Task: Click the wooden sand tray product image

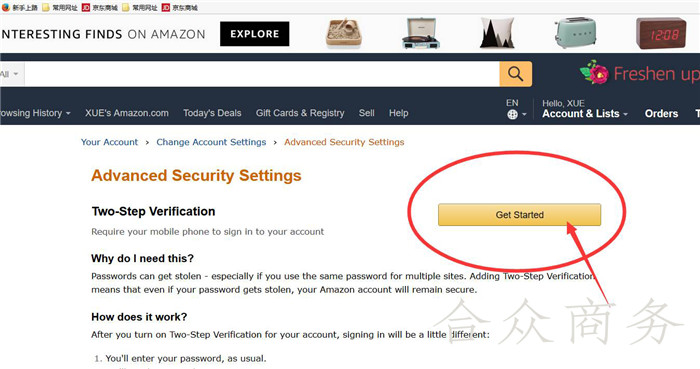Action: click(343, 33)
